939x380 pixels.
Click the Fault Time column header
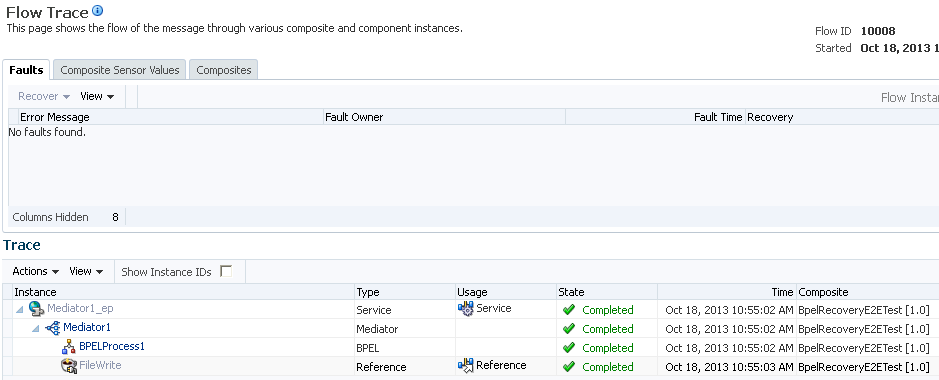coord(655,117)
